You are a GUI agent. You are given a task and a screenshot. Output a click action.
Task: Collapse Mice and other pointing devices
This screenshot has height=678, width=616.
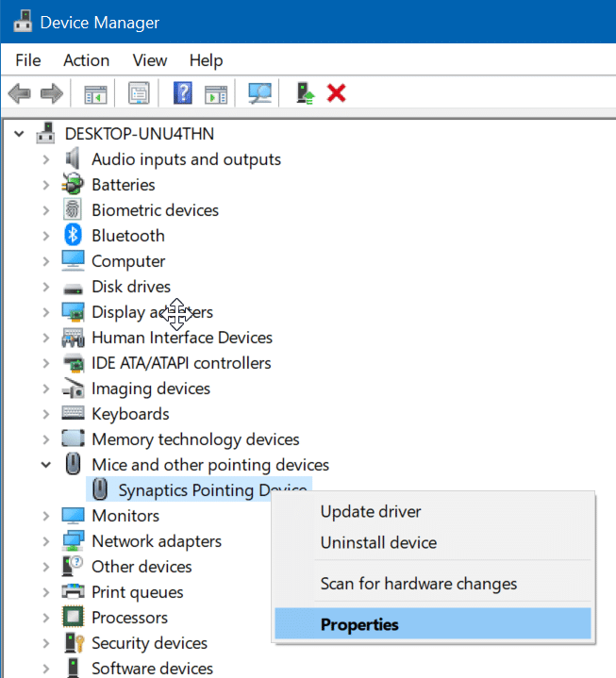(x=46, y=465)
